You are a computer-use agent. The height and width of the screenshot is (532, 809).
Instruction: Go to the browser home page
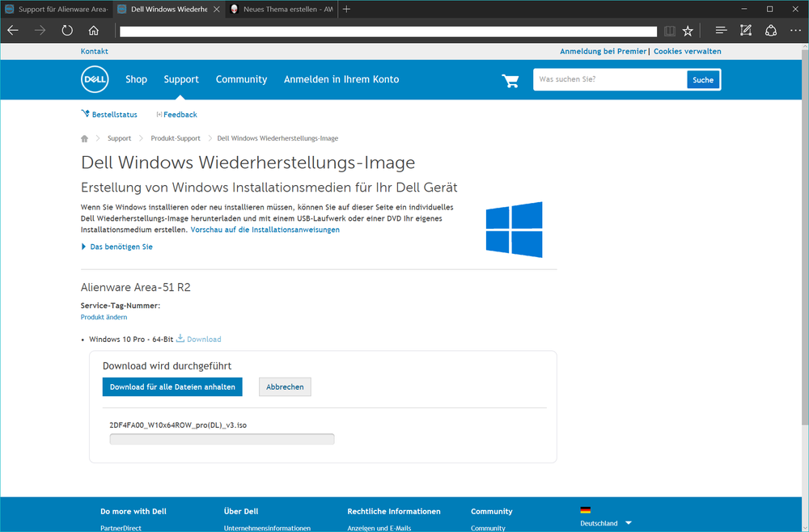coord(94,31)
